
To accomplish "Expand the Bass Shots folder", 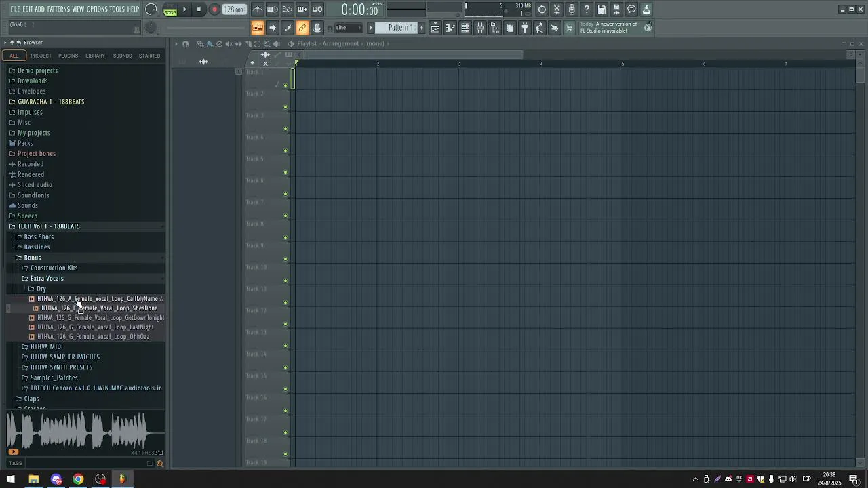I will tap(39, 237).
